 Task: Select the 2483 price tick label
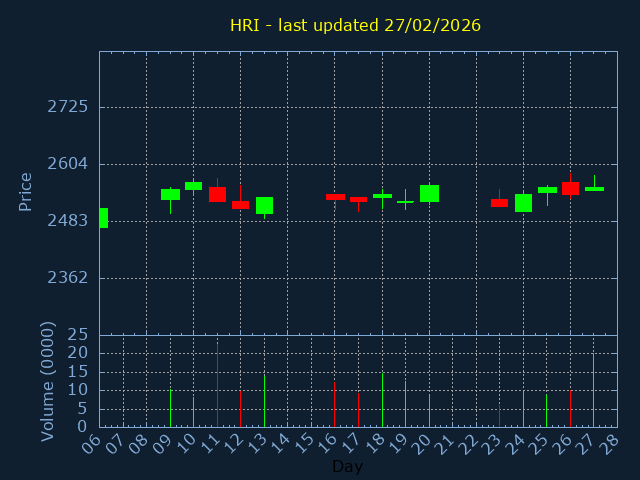click(x=67, y=221)
